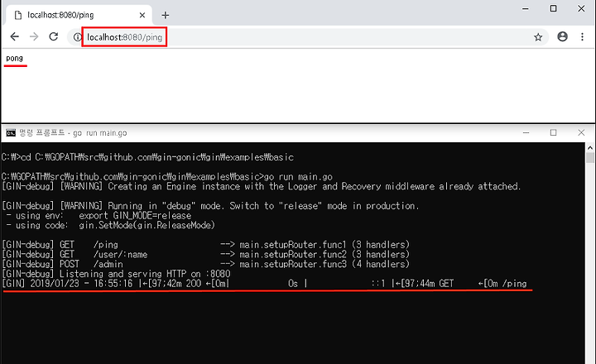View site information icon in address bar
This screenshot has width=596, height=364.
77,37
